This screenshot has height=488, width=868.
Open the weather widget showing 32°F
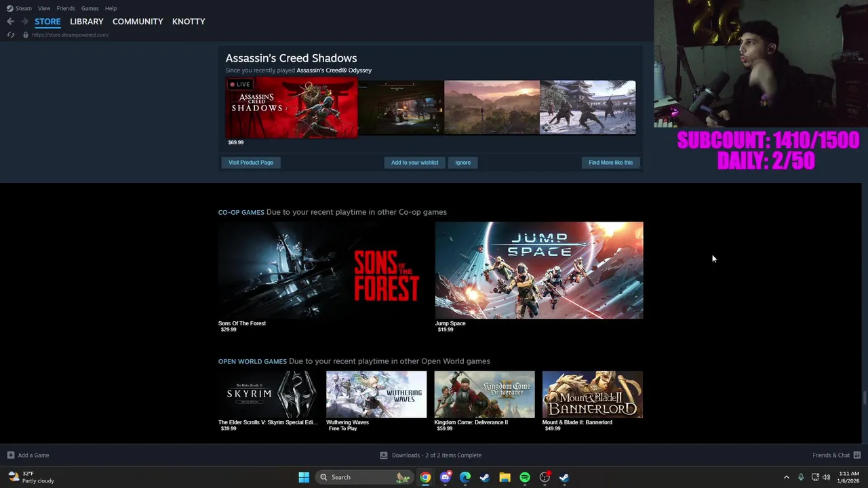click(x=31, y=477)
